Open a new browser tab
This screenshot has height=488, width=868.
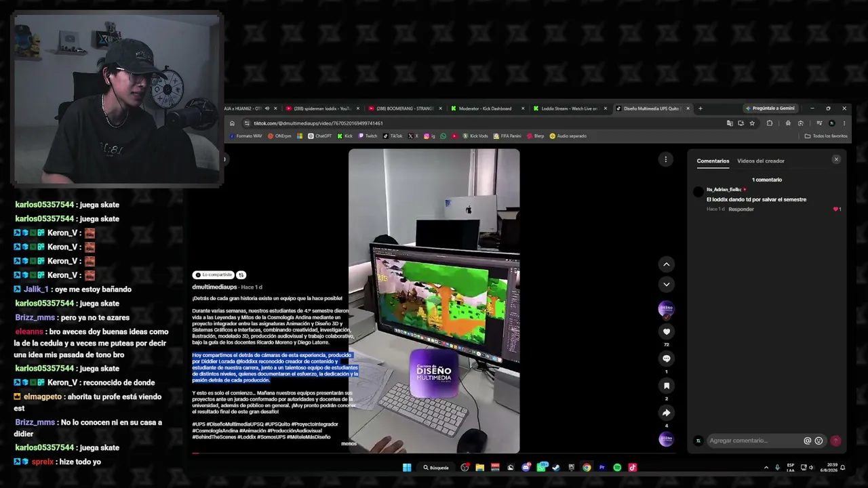(701, 108)
